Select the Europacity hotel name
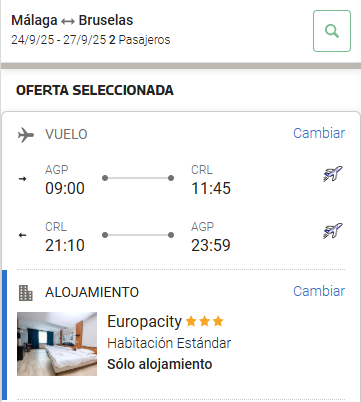 [144, 322]
